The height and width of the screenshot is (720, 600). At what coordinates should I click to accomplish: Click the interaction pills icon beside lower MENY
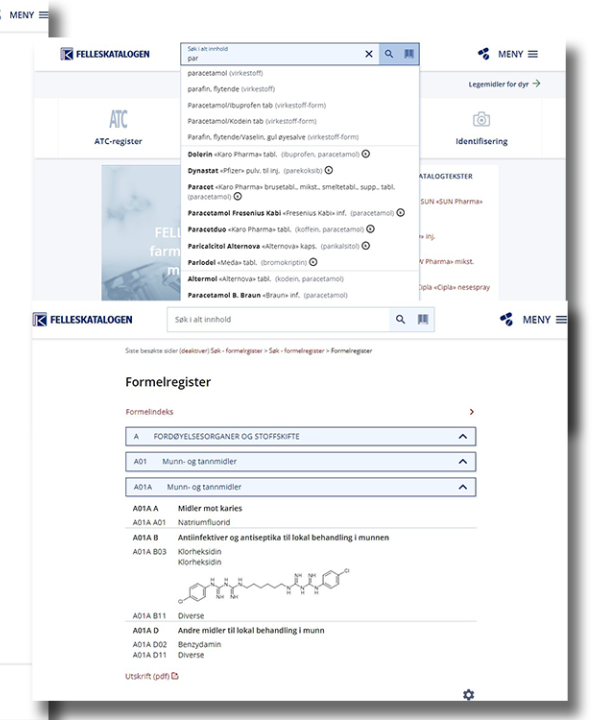[506, 319]
